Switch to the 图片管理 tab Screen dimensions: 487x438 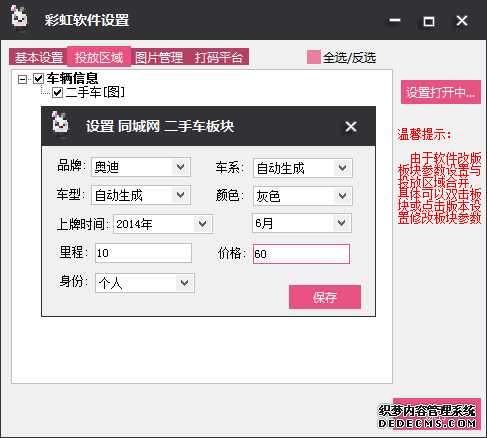[159, 57]
